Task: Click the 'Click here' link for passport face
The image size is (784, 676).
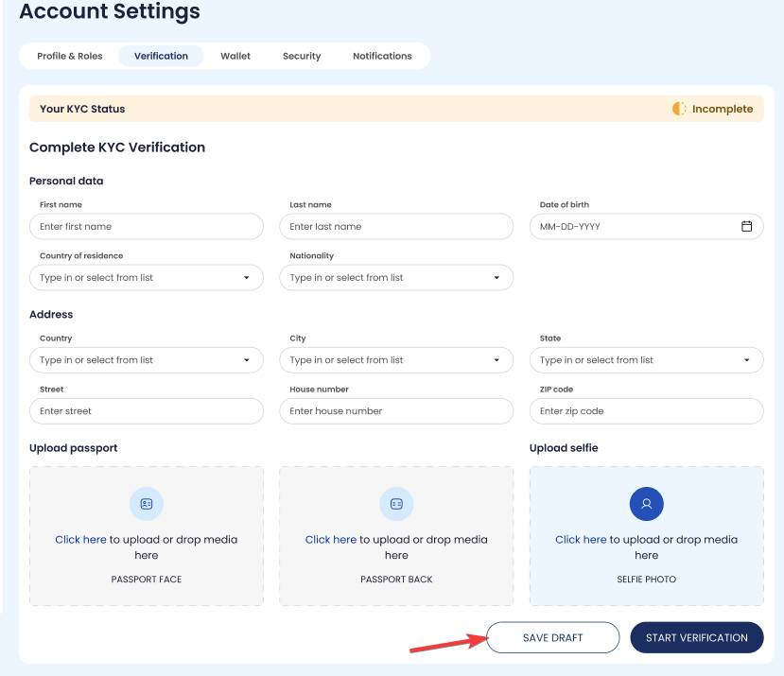Action: tap(80, 540)
